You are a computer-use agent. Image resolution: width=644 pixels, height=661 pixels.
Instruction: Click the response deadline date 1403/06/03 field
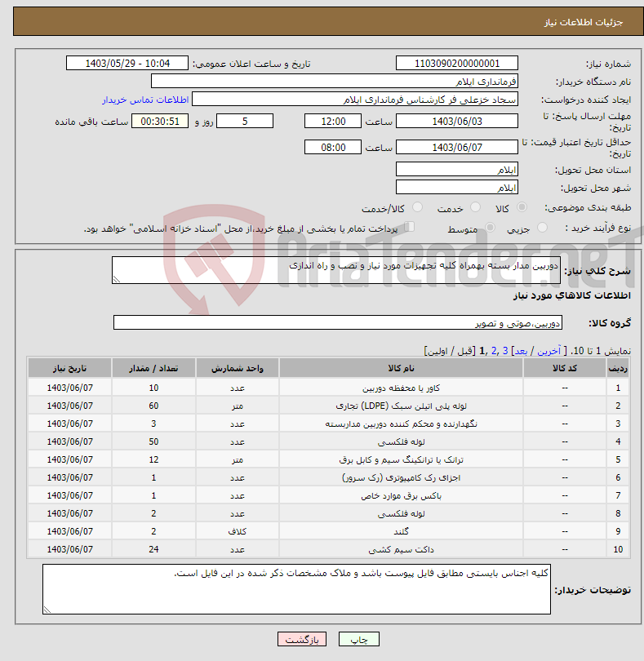point(457,122)
